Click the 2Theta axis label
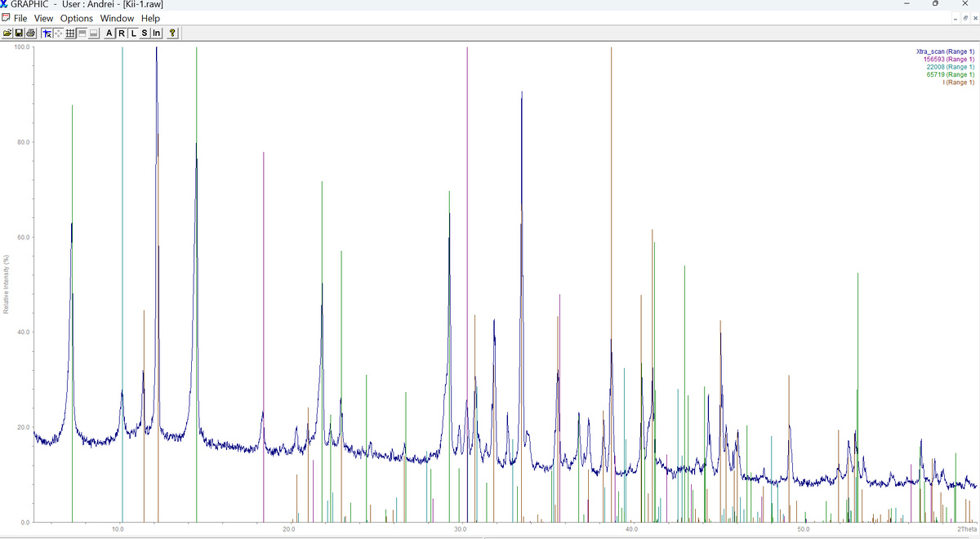This screenshot has height=539, width=980. [x=965, y=530]
